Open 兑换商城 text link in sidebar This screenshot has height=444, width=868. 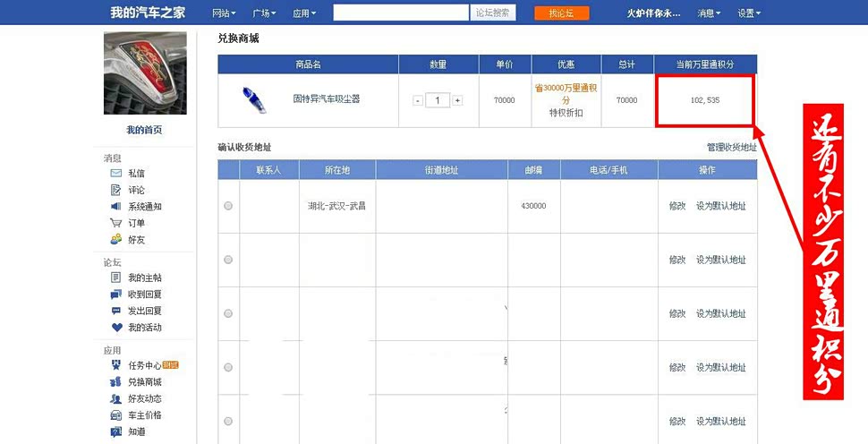coord(145,382)
